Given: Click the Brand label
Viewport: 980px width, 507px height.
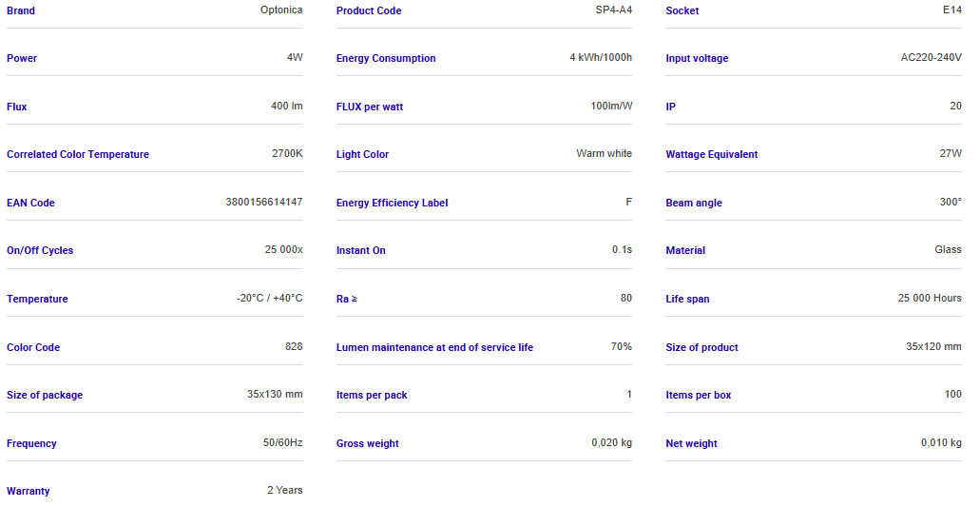Looking at the screenshot, I should coord(21,10).
